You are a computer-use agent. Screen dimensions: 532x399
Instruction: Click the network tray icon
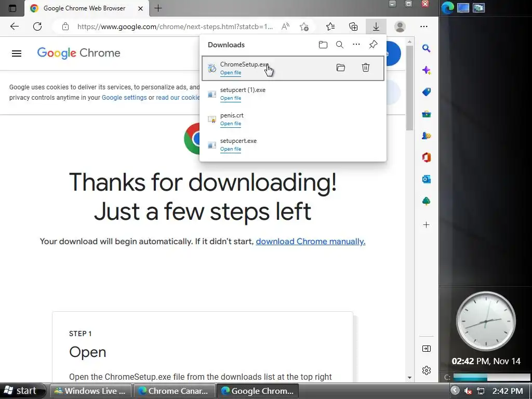click(x=481, y=391)
